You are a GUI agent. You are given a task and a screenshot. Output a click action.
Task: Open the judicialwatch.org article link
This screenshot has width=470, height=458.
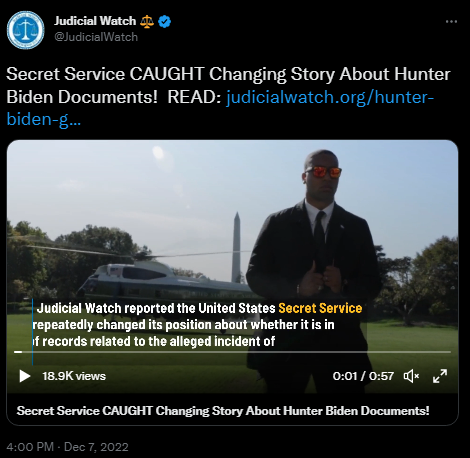[220, 108]
